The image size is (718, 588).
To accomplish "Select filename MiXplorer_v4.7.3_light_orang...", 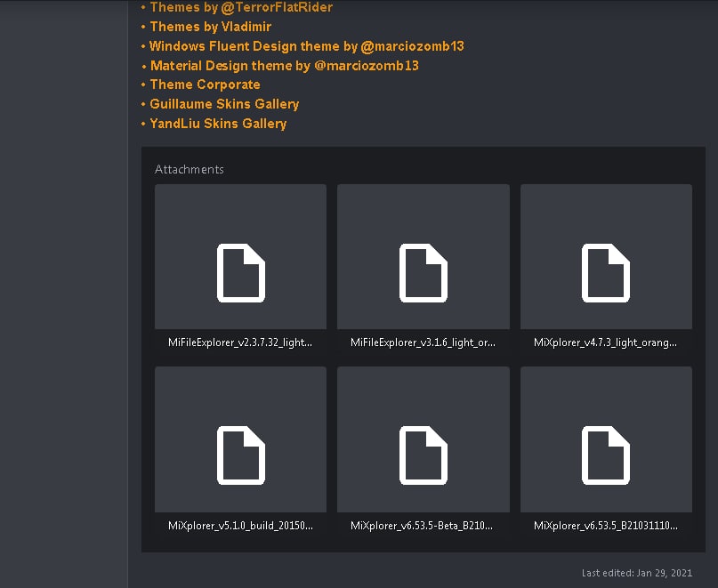I will coord(605,342).
